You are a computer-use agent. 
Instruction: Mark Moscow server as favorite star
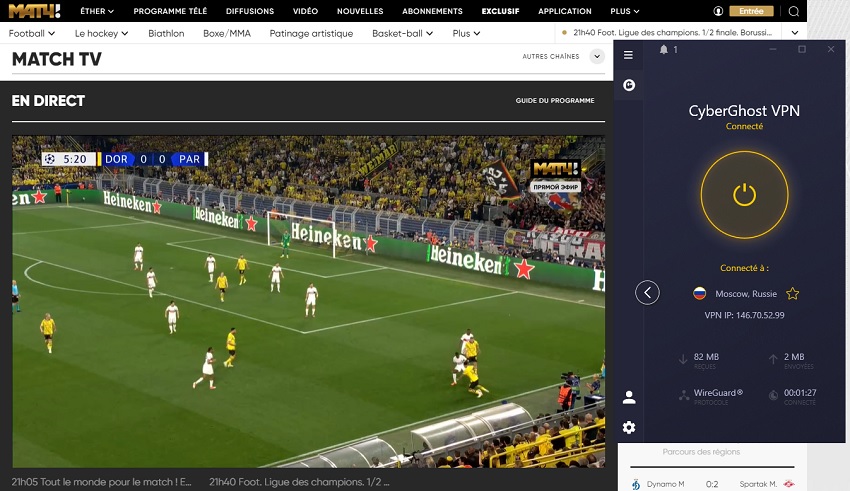point(793,294)
